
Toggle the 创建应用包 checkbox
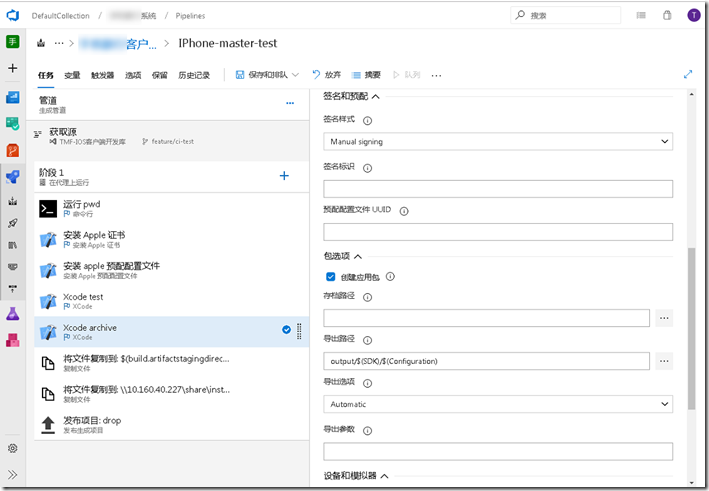click(331, 276)
